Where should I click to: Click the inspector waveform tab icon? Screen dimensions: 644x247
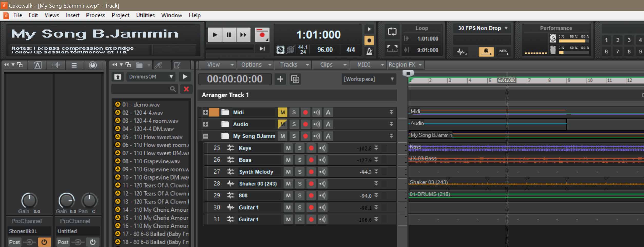click(56, 65)
